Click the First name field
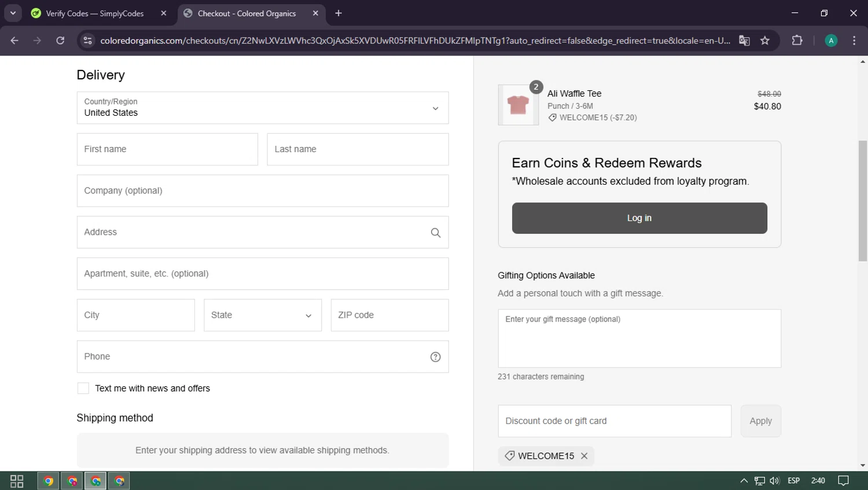This screenshot has width=868, height=490. 167,149
